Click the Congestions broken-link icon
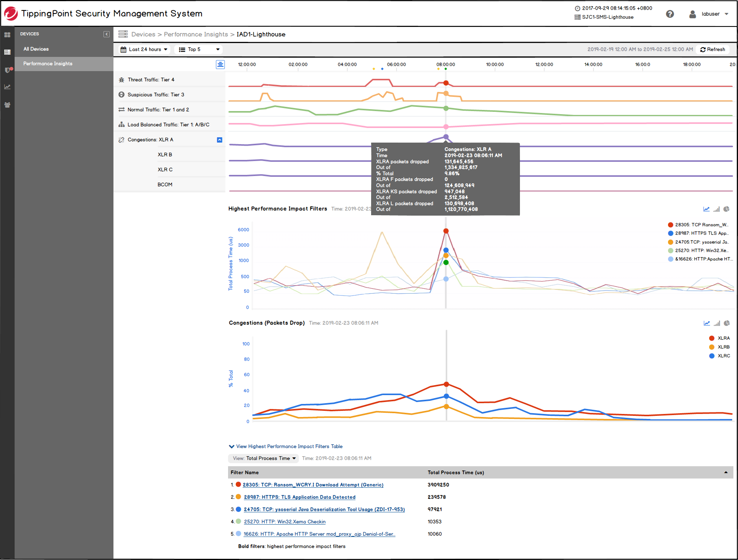This screenshot has width=738, height=560. point(122,140)
